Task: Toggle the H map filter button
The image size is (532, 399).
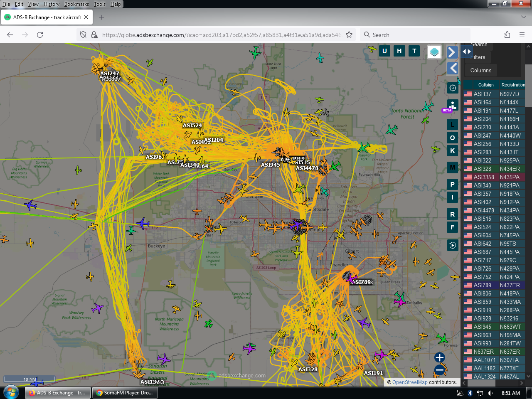Action: [399, 51]
